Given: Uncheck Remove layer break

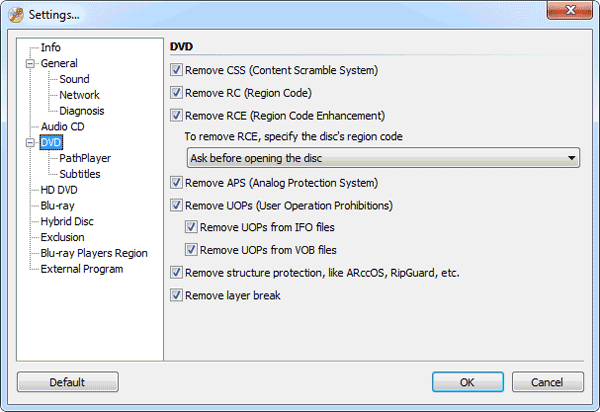Looking at the screenshot, I should tap(177, 296).
